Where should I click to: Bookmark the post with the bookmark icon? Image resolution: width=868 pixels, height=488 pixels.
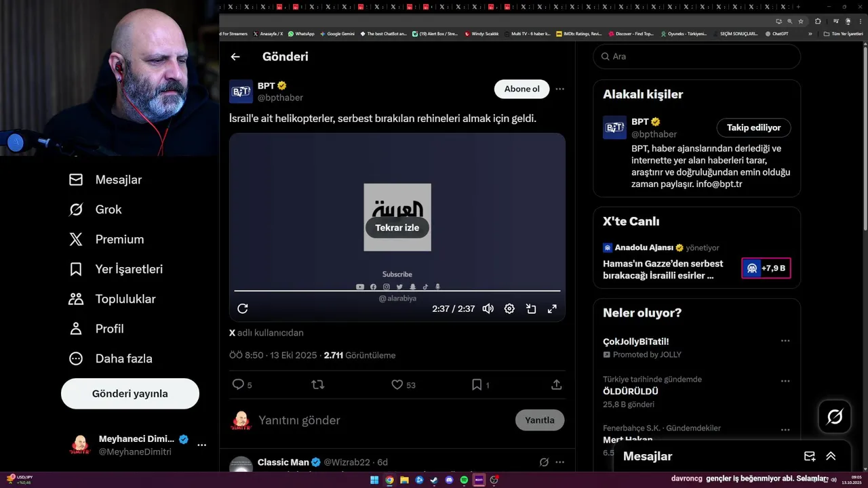click(477, 384)
